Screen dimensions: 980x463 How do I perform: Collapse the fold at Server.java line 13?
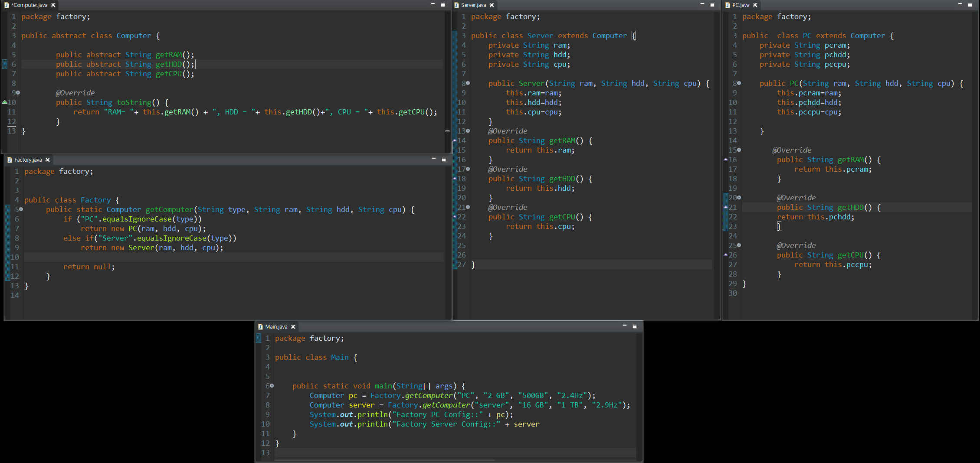pyautogui.click(x=468, y=131)
